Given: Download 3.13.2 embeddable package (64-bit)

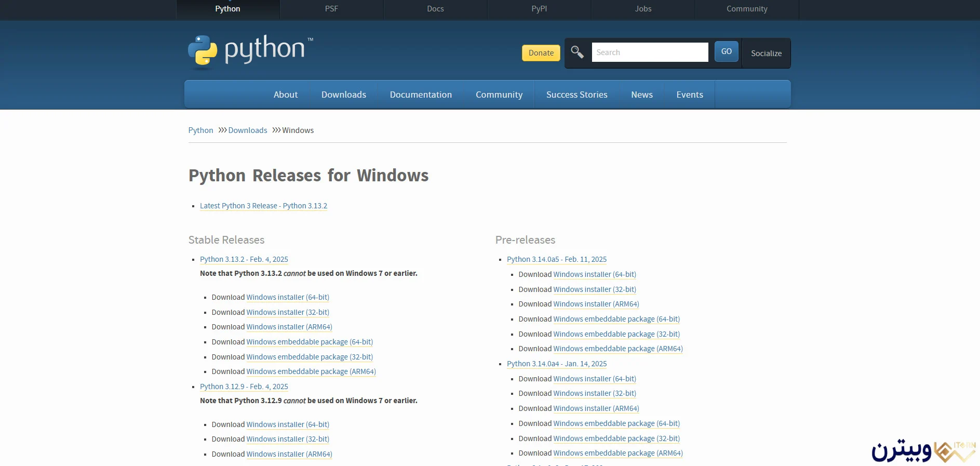Looking at the screenshot, I should (x=310, y=342).
